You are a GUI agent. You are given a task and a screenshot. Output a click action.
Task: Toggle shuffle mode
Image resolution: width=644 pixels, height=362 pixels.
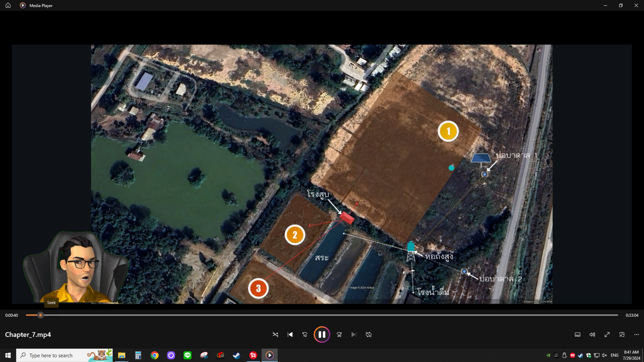275,334
